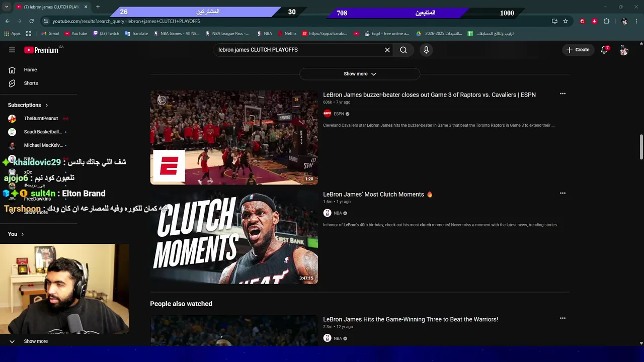Screen dimensions: 644x362
Task: Click the browser address bar URL
Action: (x=126, y=21)
